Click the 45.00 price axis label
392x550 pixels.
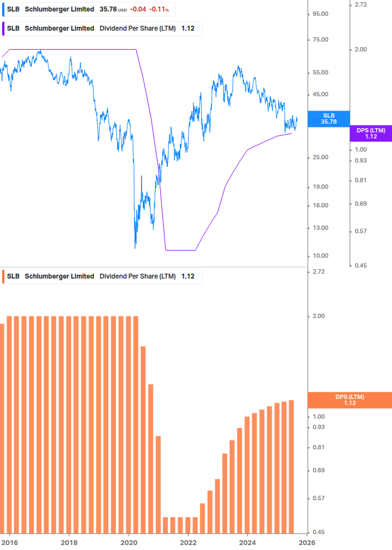[320, 94]
